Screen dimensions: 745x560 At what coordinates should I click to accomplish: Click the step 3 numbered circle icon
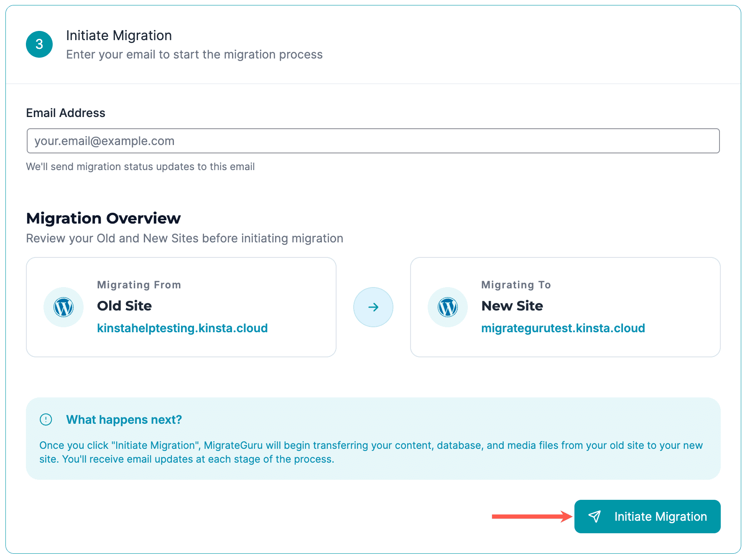(x=39, y=44)
